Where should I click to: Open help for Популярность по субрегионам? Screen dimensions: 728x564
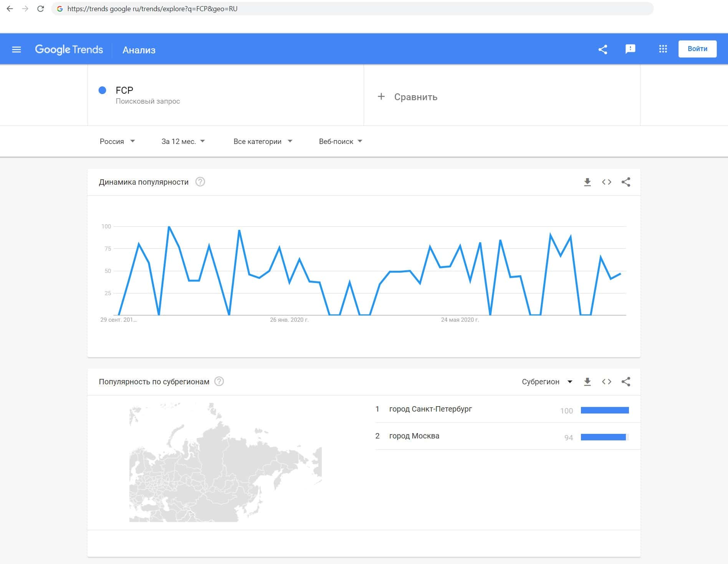pos(219,382)
